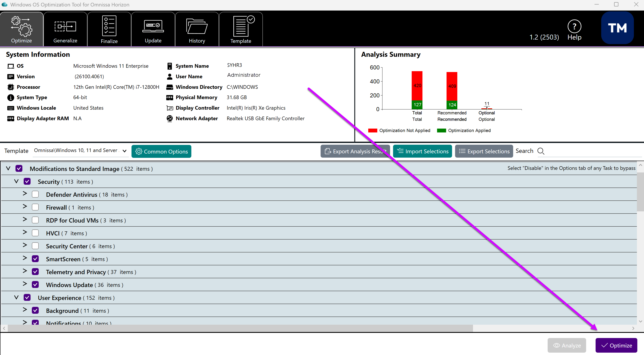This screenshot has width=644, height=355.
Task: Switch to the Generalize tab
Action: coord(65,29)
